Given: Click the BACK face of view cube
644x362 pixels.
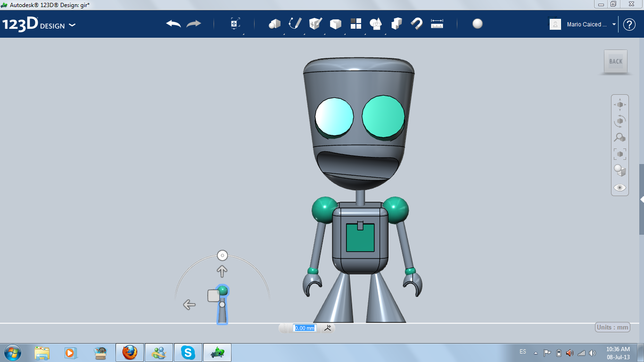Looking at the screenshot, I should click(x=616, y=61).
